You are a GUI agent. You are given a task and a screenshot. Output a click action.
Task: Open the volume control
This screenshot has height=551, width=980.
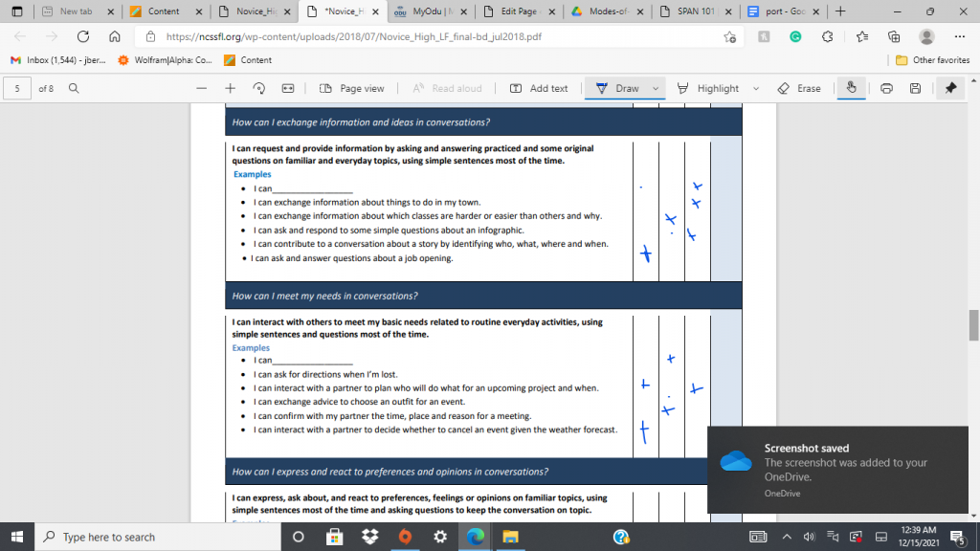click(x=810, y=537)
